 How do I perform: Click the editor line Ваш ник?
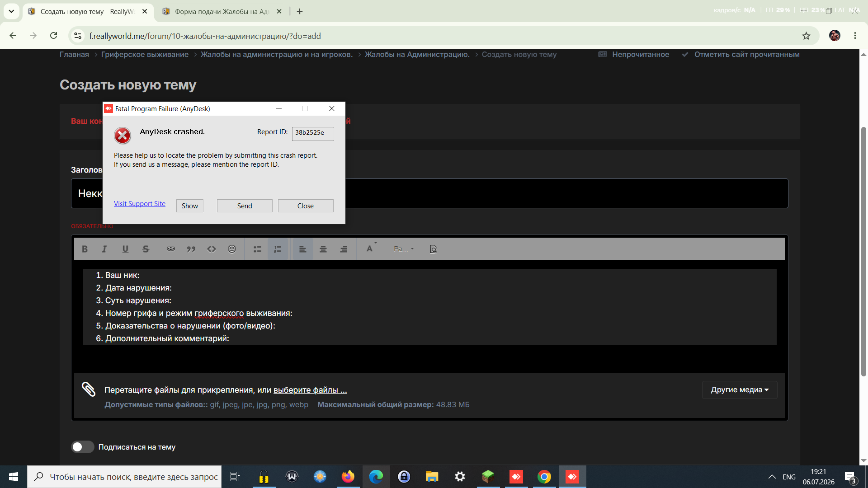(x=123, y=275)
